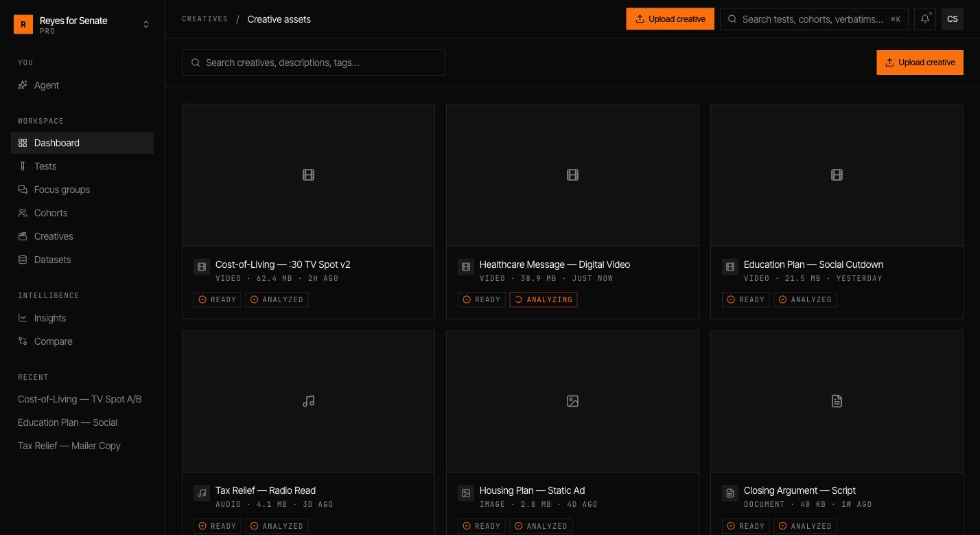
Task: Click the search magnifier icon in creatives search
Action: [196, 62]
